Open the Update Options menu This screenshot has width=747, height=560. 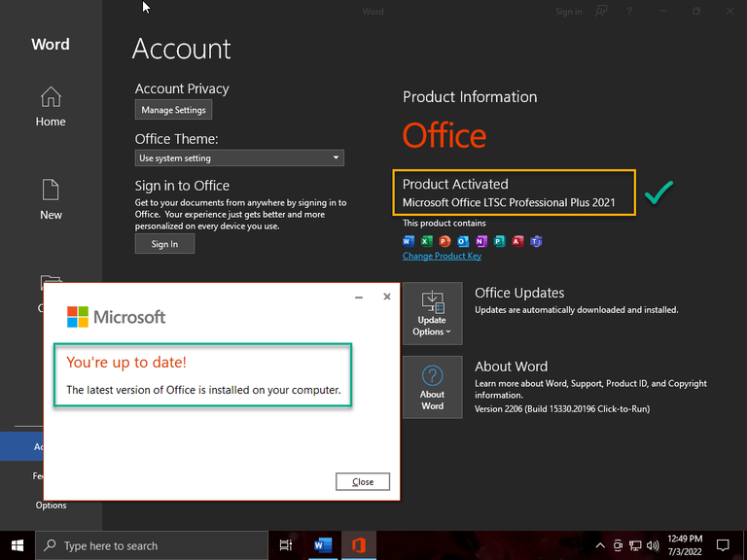coord(432,313)
